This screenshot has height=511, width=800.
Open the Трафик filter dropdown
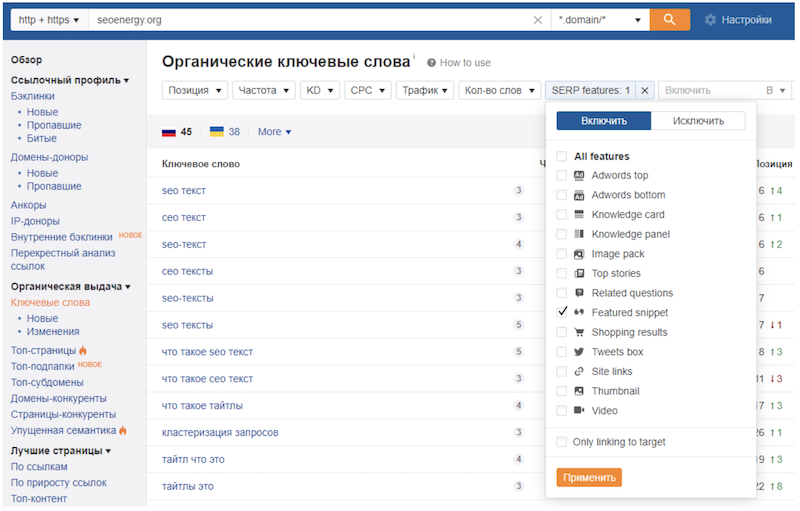point(424,90)
